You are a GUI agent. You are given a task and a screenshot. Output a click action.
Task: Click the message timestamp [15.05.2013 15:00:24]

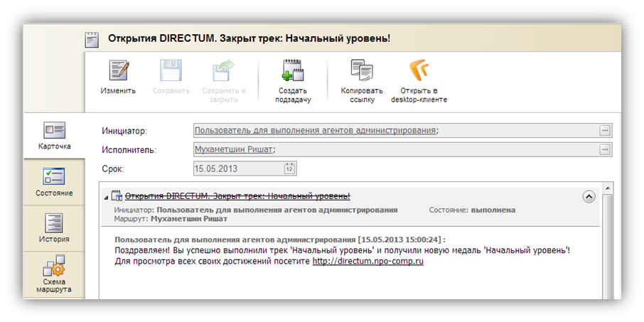pyautogui.click(x=400, y=239)
